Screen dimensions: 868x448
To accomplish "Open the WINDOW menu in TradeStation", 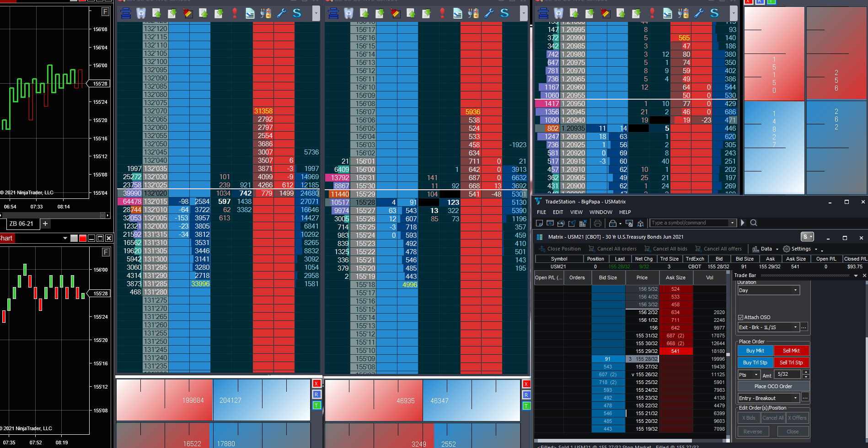I will click(x=601, y=212).
